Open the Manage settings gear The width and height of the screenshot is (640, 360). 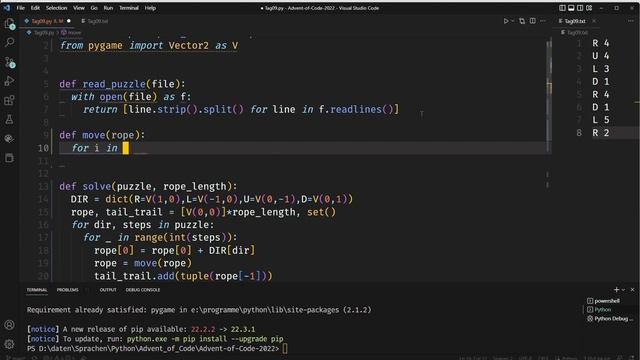tap(9, 344)
